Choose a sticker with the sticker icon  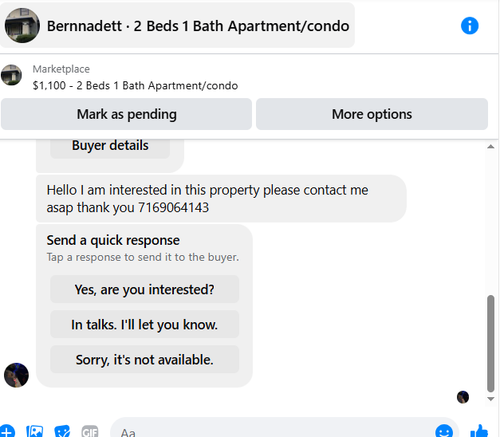pos(62,431)
